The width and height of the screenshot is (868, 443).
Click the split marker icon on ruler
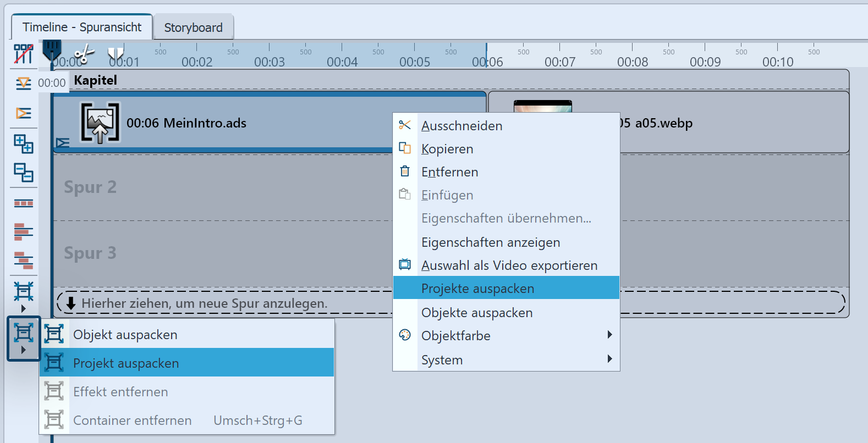pyautogui.click(x=116, y=53)
